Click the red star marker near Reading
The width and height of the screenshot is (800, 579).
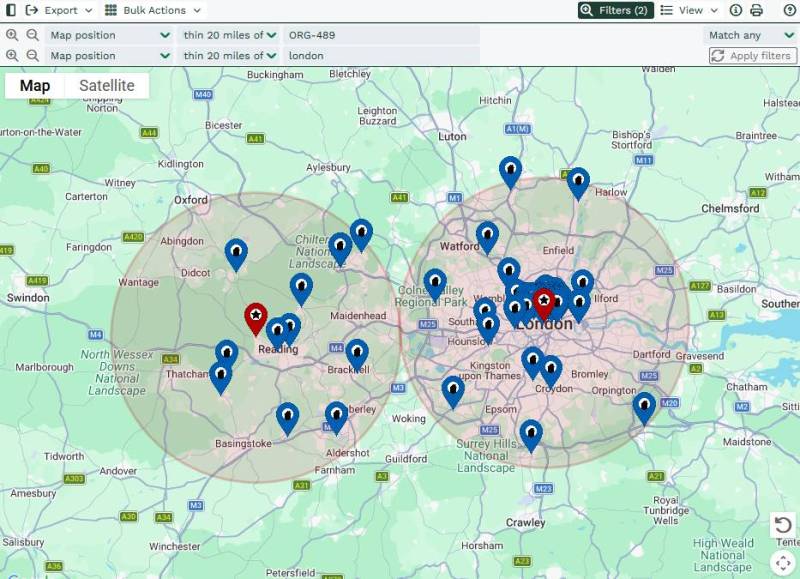click(255, 317)
